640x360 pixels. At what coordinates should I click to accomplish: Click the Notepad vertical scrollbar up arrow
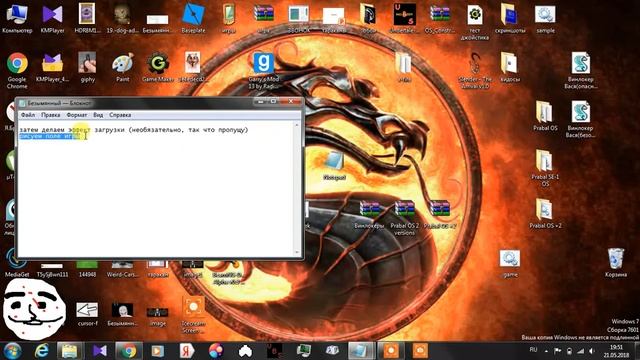[297, 124]
